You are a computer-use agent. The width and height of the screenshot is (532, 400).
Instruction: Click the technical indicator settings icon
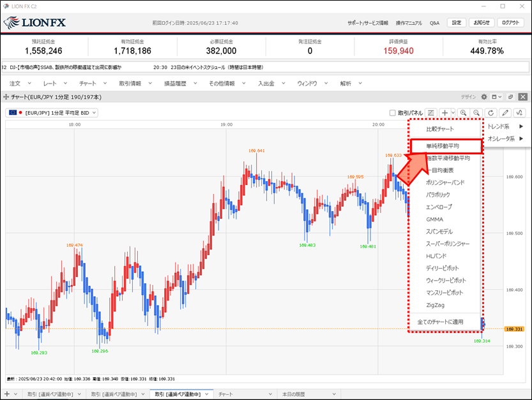[x=519, y=113]
